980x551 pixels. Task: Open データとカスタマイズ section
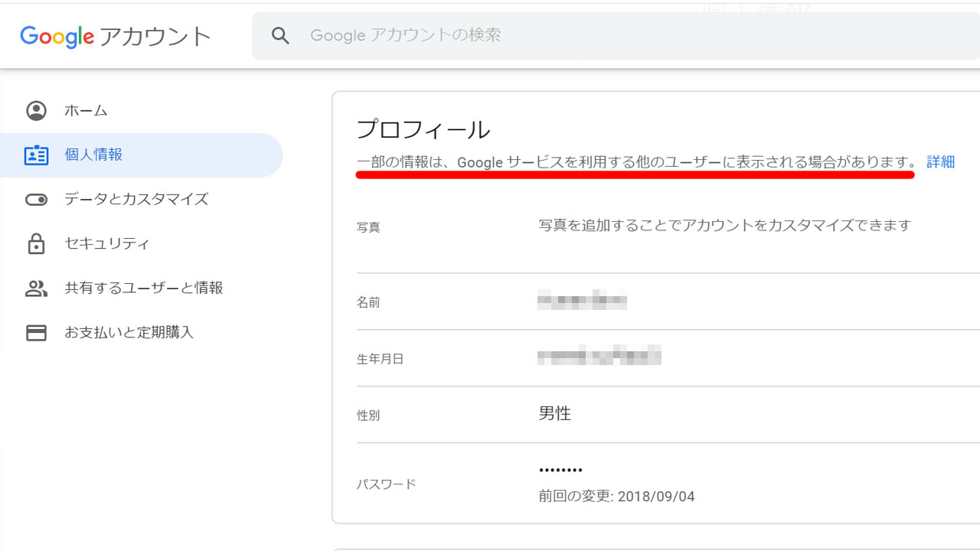click(x=136, y=200)
